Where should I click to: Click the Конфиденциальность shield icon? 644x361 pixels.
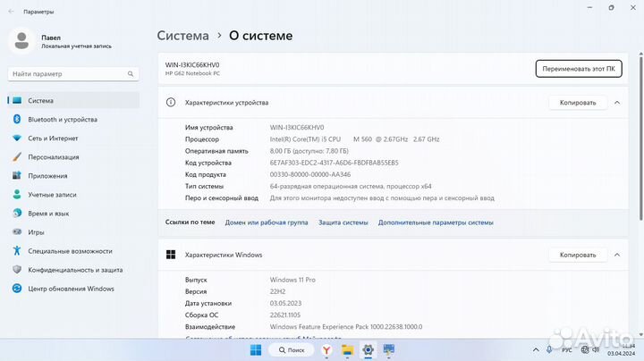(x=17, y=270)
